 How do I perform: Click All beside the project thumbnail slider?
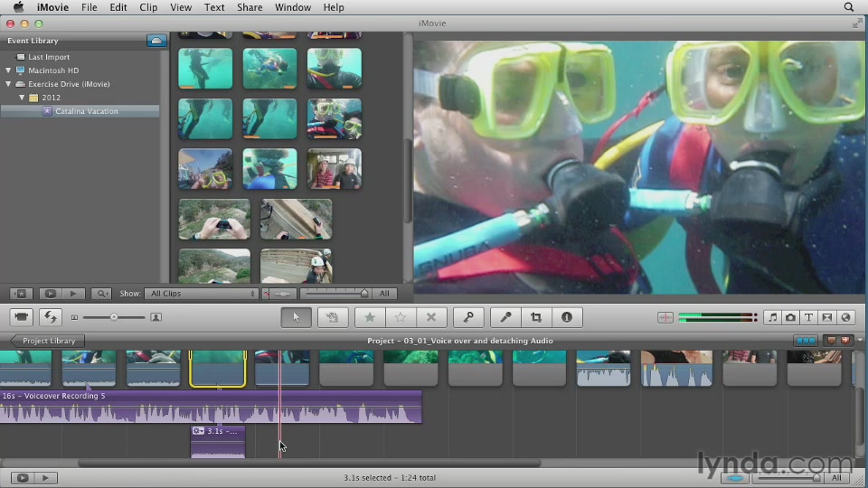[x=836, y=478]
